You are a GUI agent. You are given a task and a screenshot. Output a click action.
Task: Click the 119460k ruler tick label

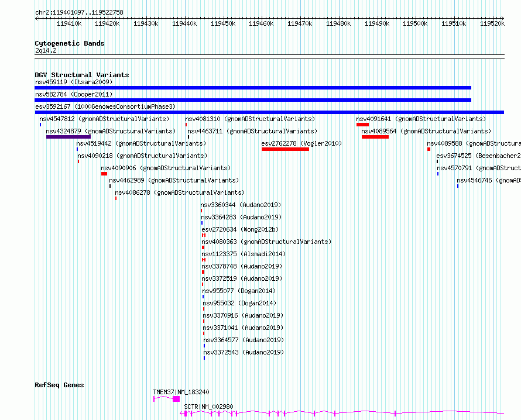(x=261, y=23)
